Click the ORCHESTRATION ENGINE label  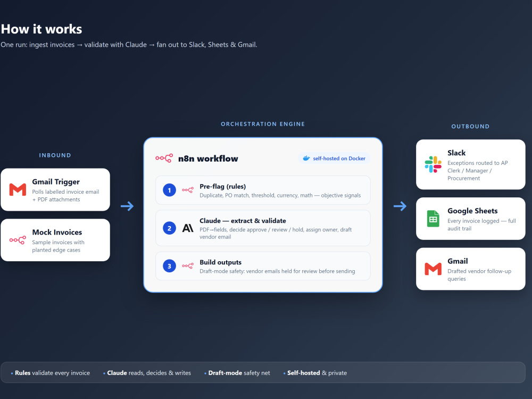point(263,124)
